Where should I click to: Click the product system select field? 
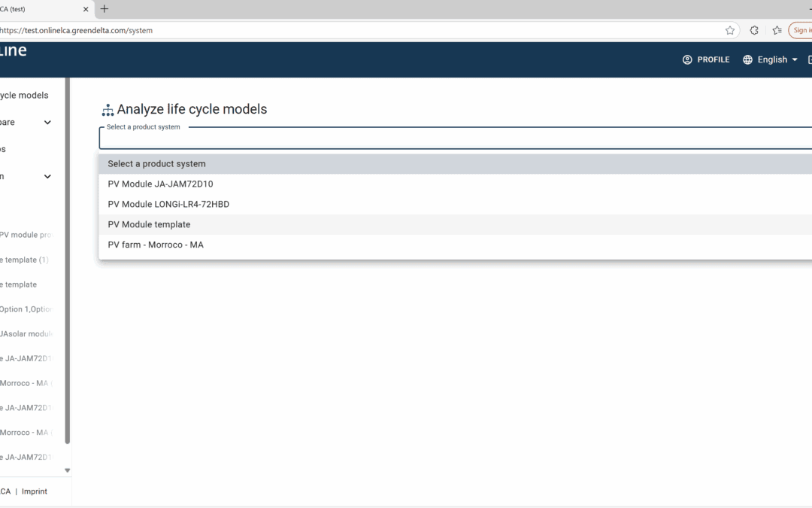click(451, 139)
